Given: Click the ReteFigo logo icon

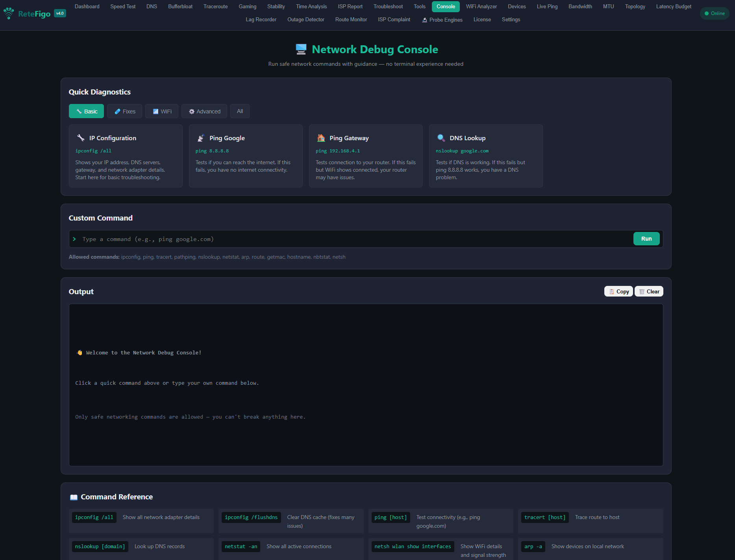Looking at the screenshot, I should [x=9, y=13].
